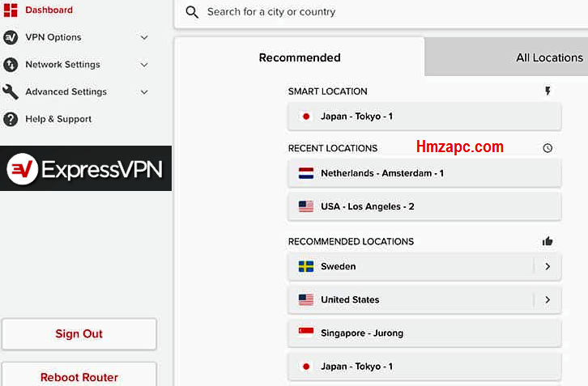Click the Sign Out button
Screen dimensions: 588x386
pos(79,334)
